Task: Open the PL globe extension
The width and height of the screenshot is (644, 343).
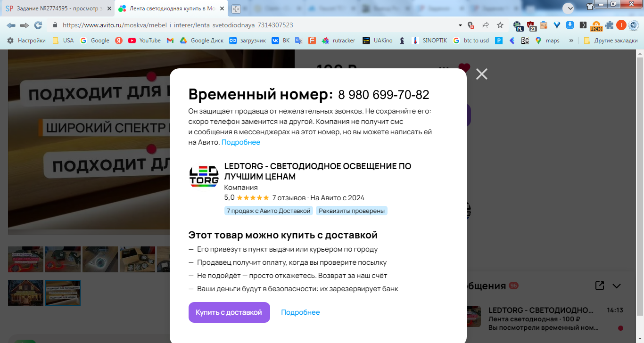Action: 518,25
